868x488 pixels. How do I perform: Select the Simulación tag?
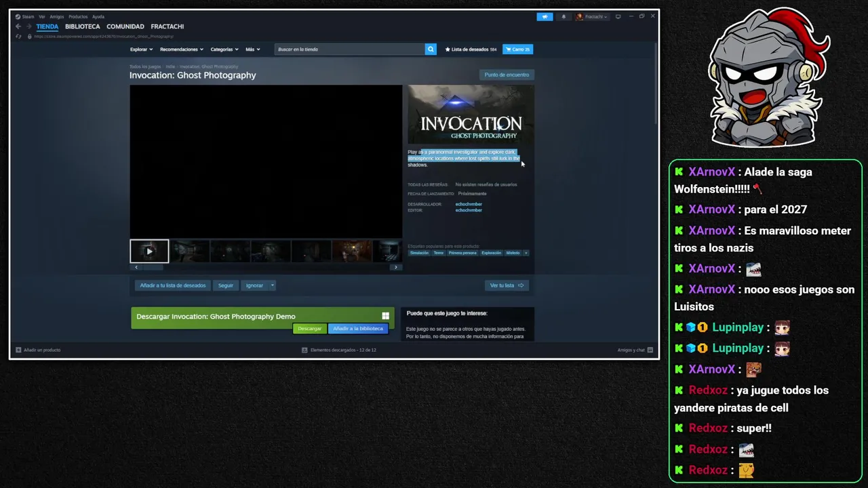coord(419,253)
